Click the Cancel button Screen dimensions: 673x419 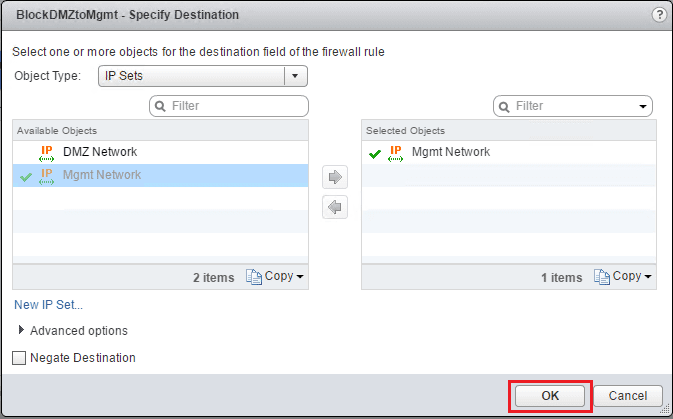point(628,396)
